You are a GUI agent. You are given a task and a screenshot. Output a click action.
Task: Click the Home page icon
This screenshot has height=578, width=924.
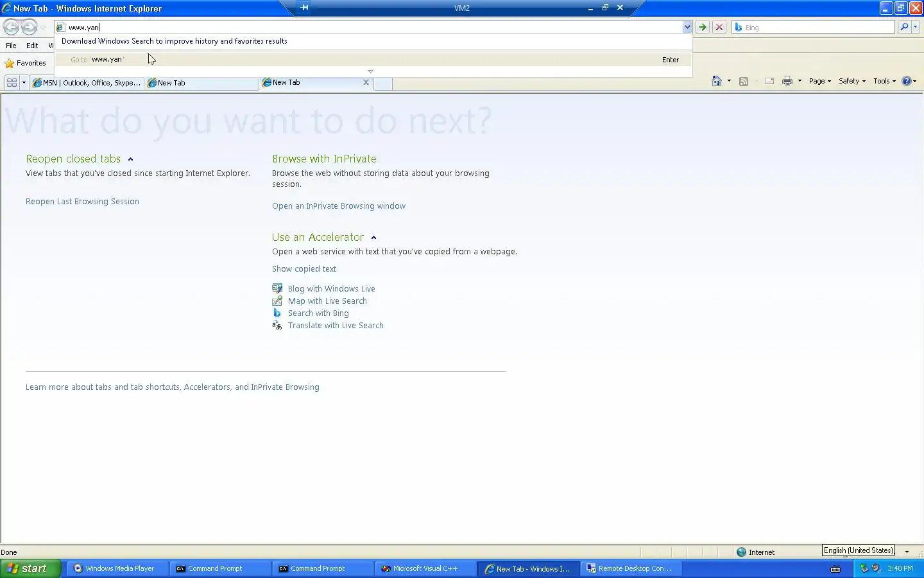[717, 81]
